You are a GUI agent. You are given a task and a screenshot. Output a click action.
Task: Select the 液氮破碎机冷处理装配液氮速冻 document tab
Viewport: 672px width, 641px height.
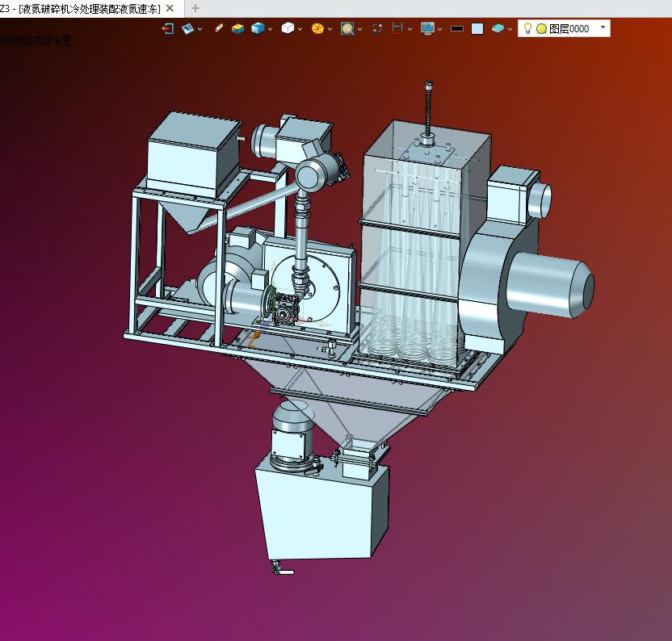pos(87,9)
